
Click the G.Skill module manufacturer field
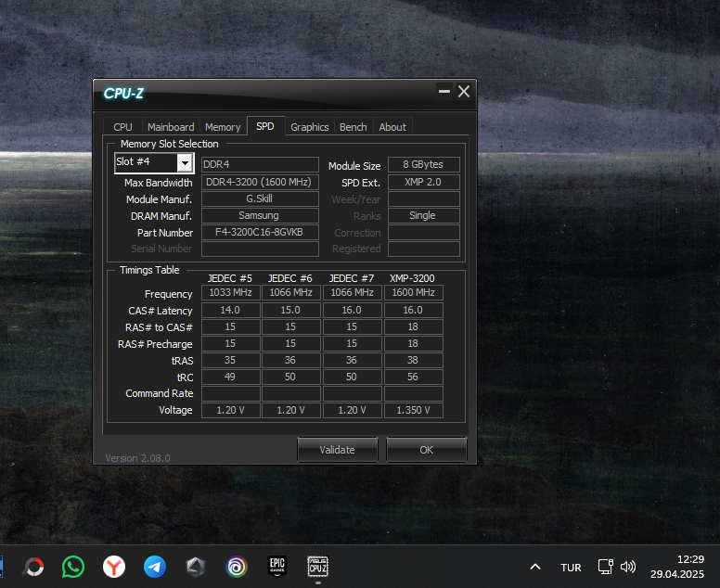point(260,198)
